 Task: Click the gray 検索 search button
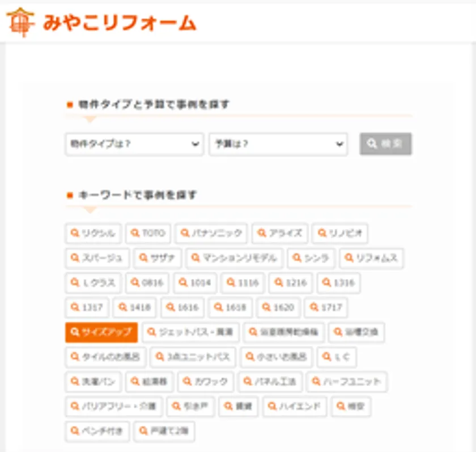(385, 143)
